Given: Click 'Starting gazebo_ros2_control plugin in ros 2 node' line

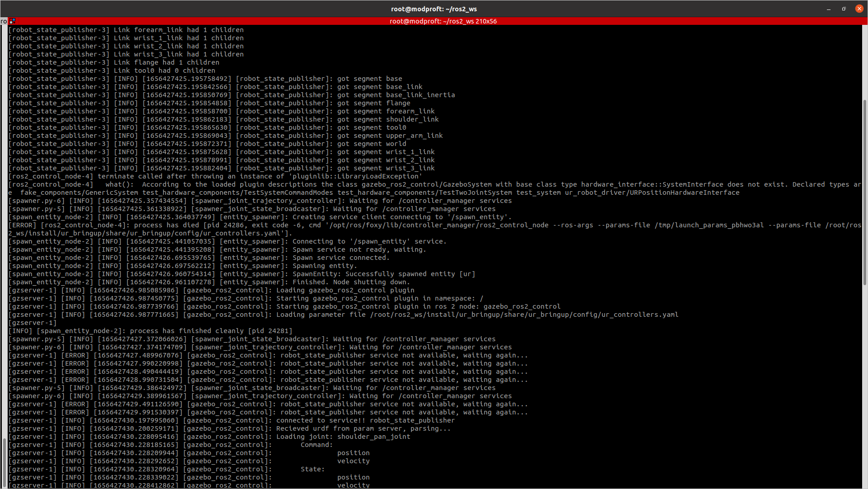Looking at the screenshot, I should click(285, 306).
